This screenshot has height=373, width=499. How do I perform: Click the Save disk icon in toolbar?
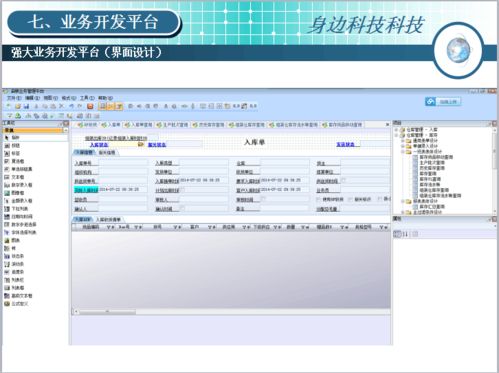tap(26, 106)
